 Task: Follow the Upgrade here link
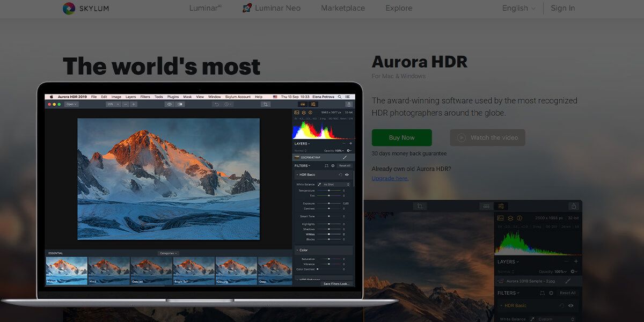(x=390, y=178)
